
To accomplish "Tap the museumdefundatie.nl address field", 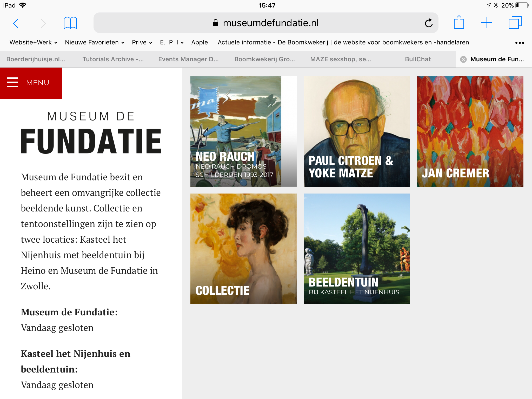I will pos(266,23).
